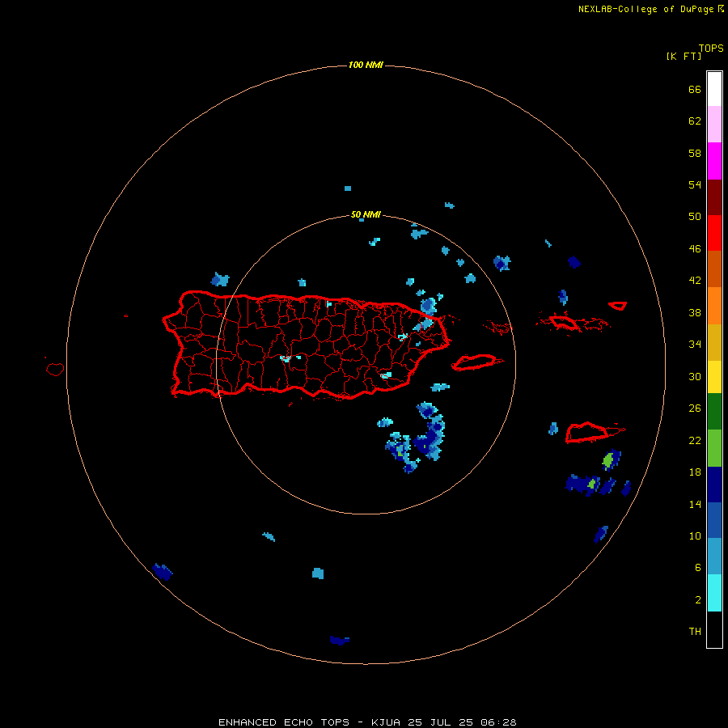Screen dimensions: 728x728
Task: Click the light blue square echo far south of the island
Action: (x=318, y=573)
